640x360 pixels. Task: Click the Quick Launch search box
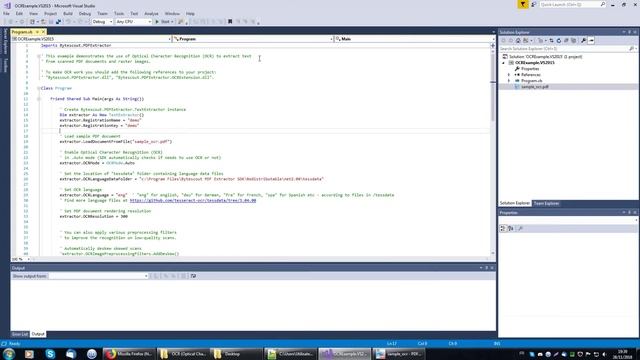(x=572, y=4)
